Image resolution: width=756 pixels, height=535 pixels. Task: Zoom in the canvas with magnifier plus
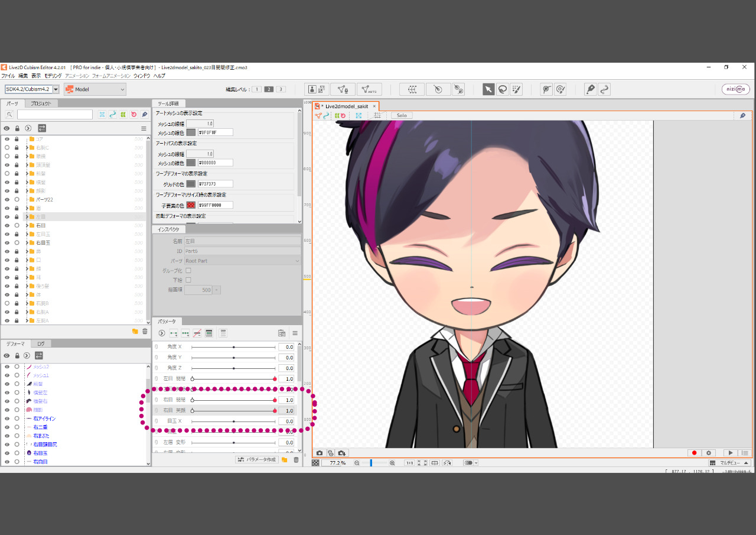(392, 463)
